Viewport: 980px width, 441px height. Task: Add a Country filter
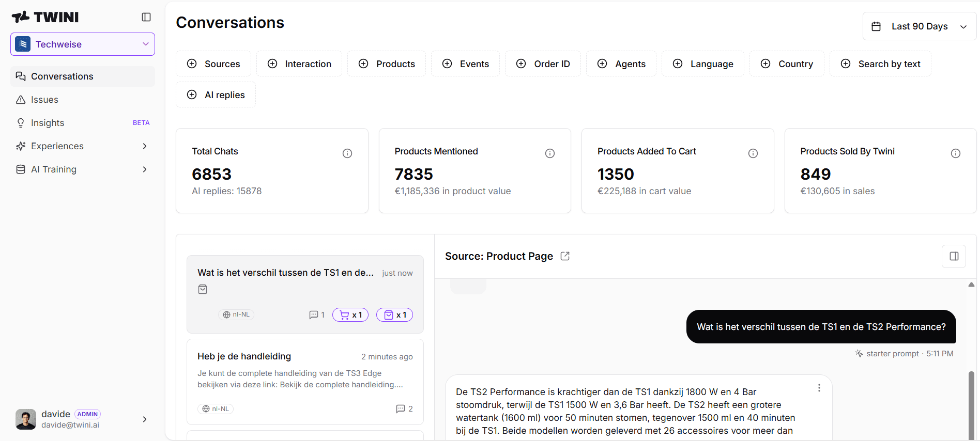click(x=787, y=64)
